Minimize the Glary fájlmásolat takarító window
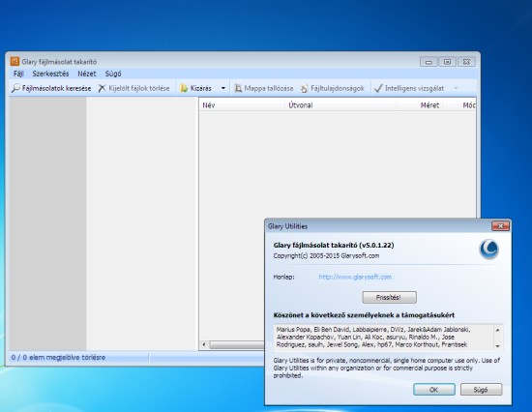532x412 pixels. [x=429, y=62]
